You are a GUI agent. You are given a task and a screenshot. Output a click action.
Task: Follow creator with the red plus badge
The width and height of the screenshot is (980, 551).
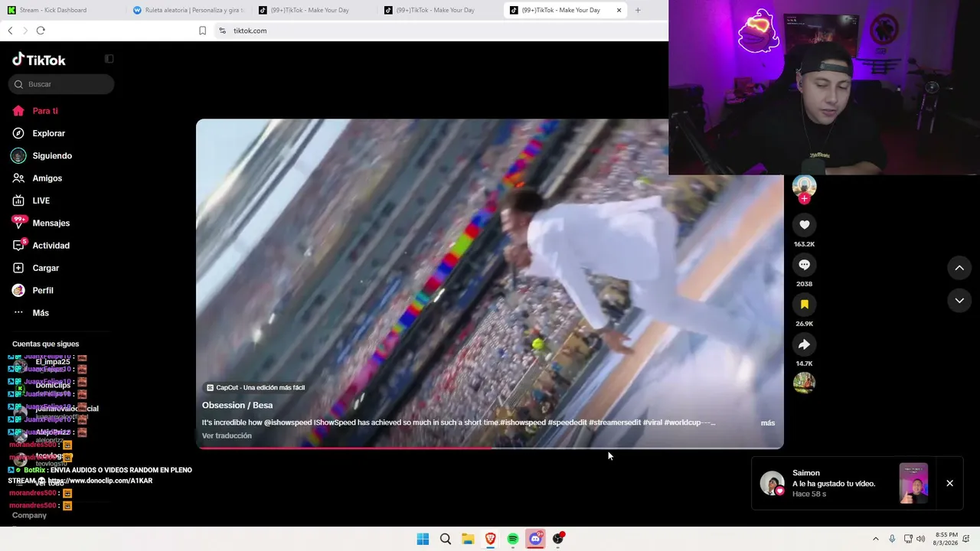coord(804,199)
